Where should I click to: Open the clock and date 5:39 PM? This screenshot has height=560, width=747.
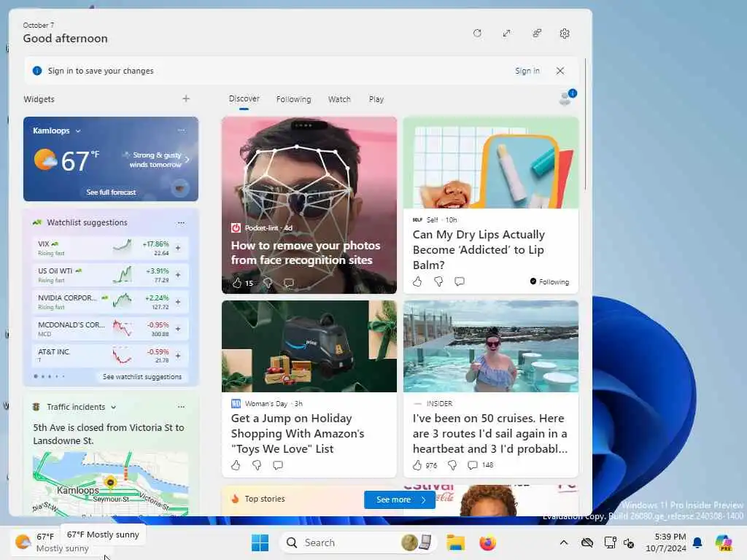(665, 542)
